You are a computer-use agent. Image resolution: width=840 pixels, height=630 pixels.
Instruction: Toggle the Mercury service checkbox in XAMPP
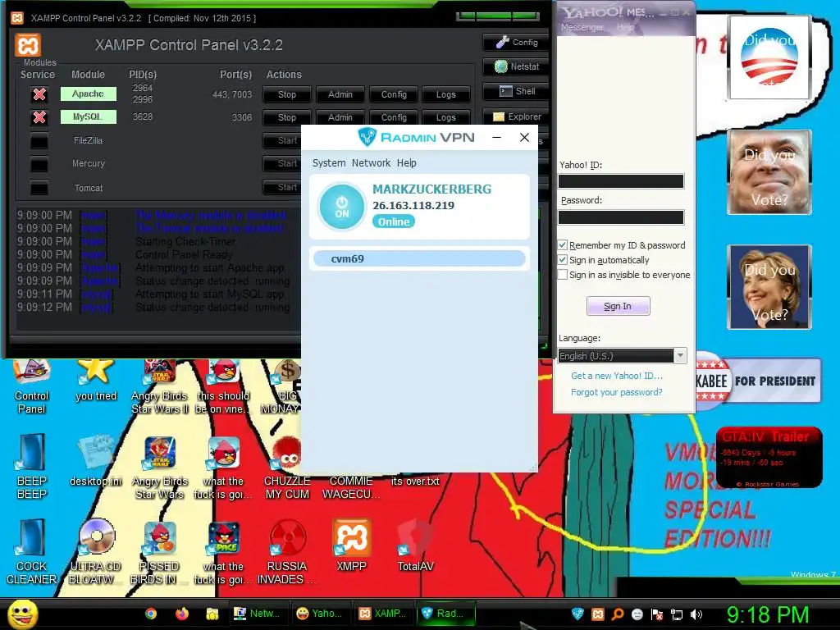[39, 164]
